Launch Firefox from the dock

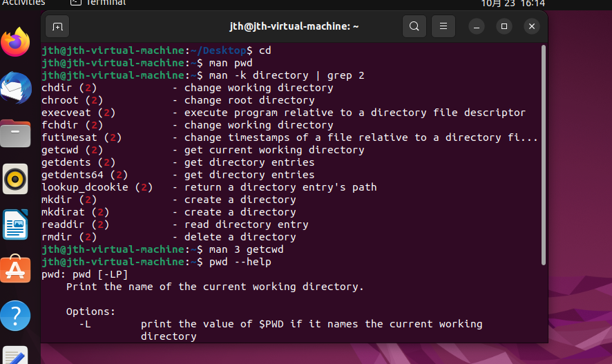pos(15,41)
